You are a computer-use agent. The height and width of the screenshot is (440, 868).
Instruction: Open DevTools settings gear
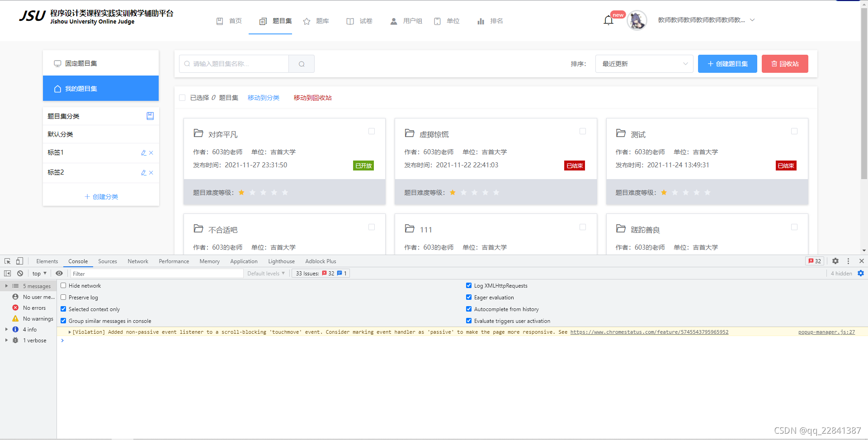pyautogui.click(x=835, y=261)
